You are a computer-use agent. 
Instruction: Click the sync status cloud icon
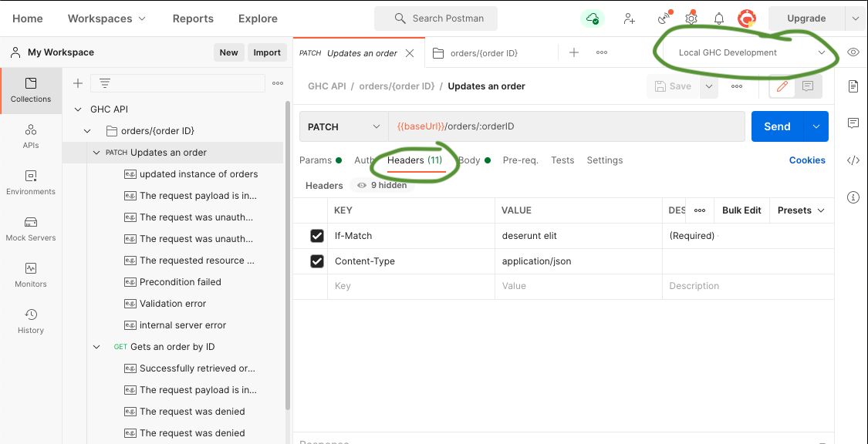pyautogui.click(x=592, y=18)
